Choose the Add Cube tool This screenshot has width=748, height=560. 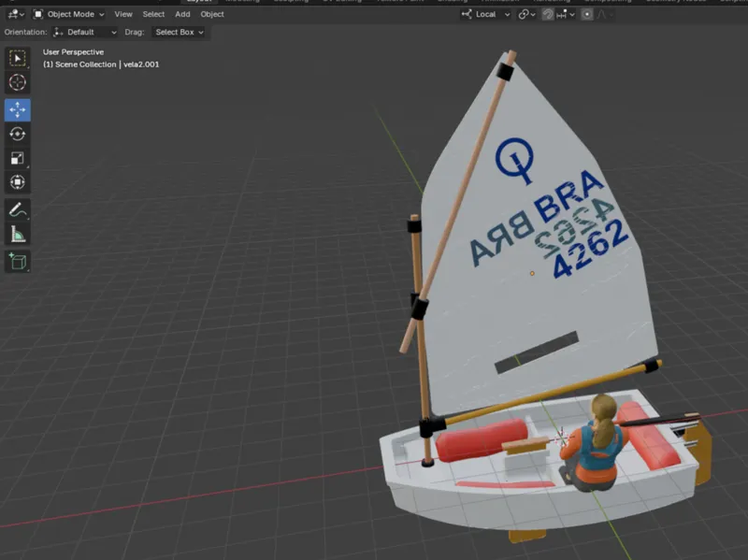point(18,262)
